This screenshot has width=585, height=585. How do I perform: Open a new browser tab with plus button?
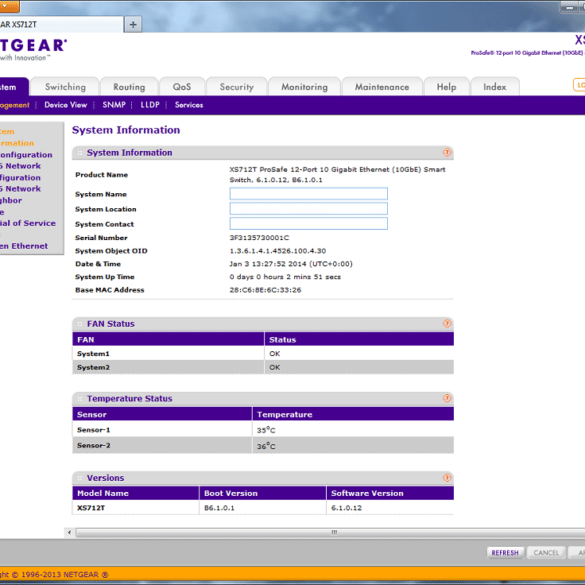(133, 25)
